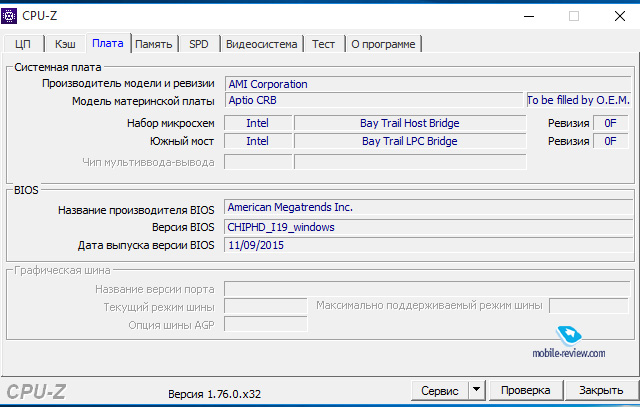
Task: Click the American Megatrends Inc. field
Action: 429,207
